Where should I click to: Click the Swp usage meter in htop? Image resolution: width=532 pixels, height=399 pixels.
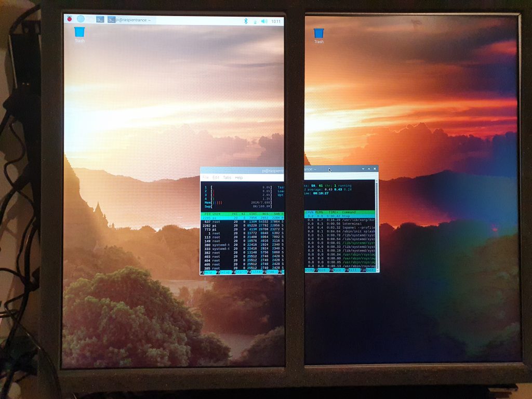pos(238,206)
